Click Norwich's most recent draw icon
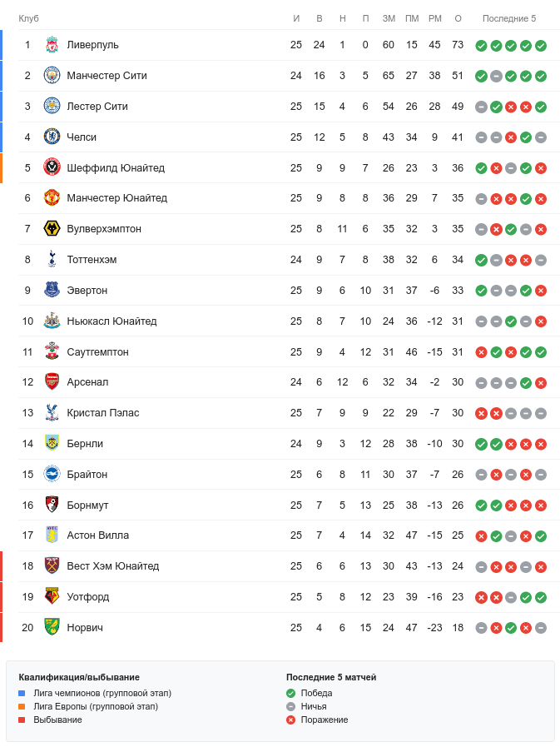Screen dimensions: 560x747 [541, 628]
